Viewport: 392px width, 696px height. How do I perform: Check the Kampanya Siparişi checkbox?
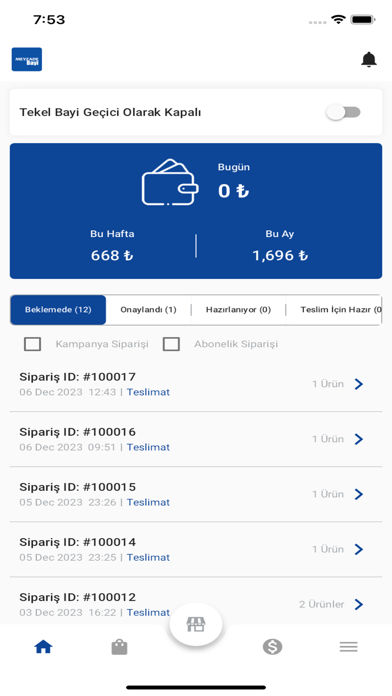(x=32, y=344)
